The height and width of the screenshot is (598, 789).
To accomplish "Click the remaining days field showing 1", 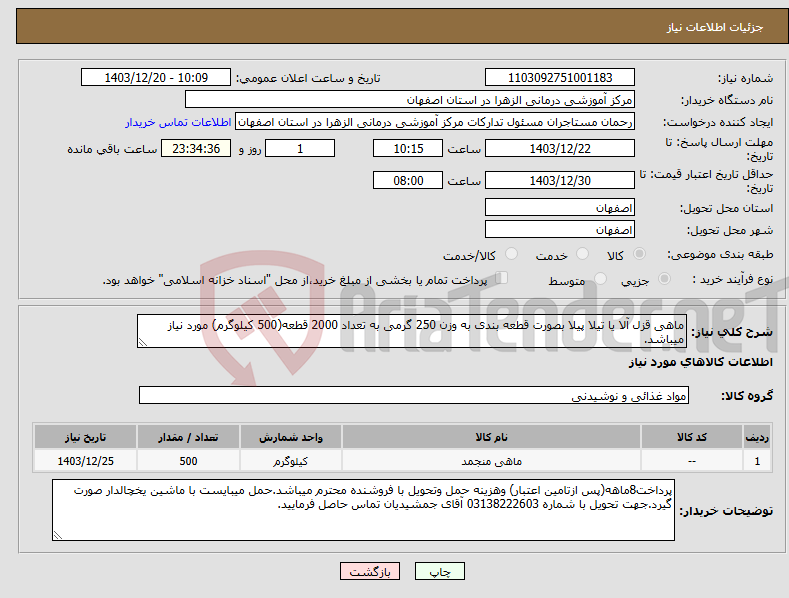I will [300, 148].
